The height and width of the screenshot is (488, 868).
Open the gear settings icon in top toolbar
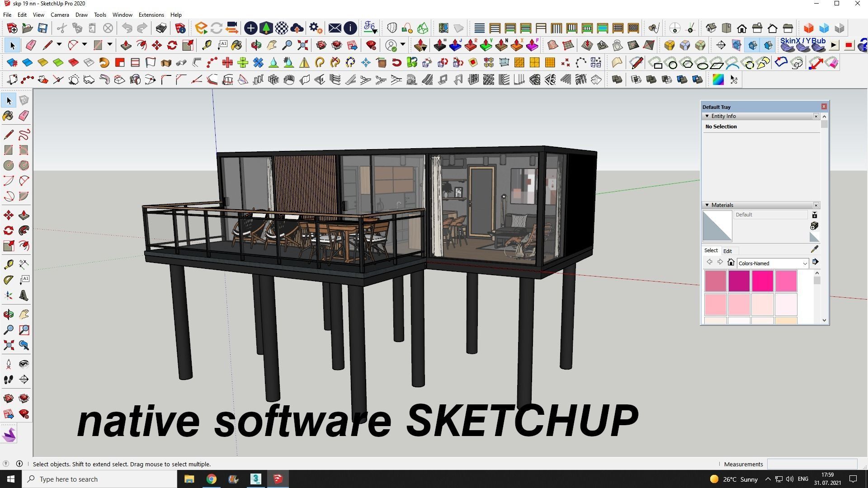(x=316, y=28)
